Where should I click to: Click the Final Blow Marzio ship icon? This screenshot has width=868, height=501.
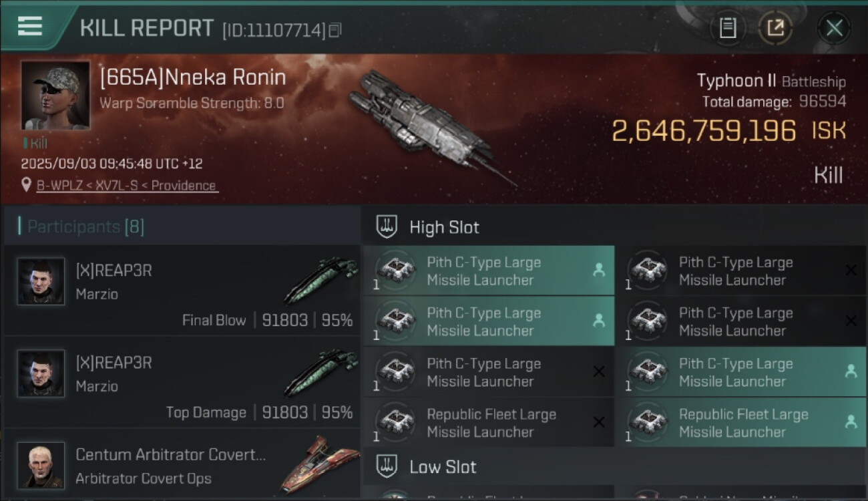point(318,281)
